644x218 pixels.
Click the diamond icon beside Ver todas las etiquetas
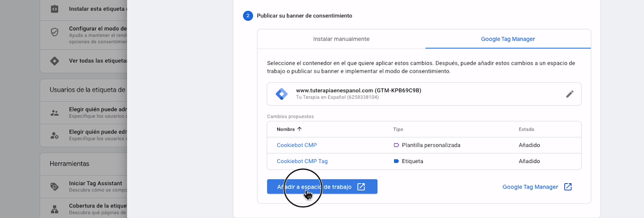tap(55, 61)
